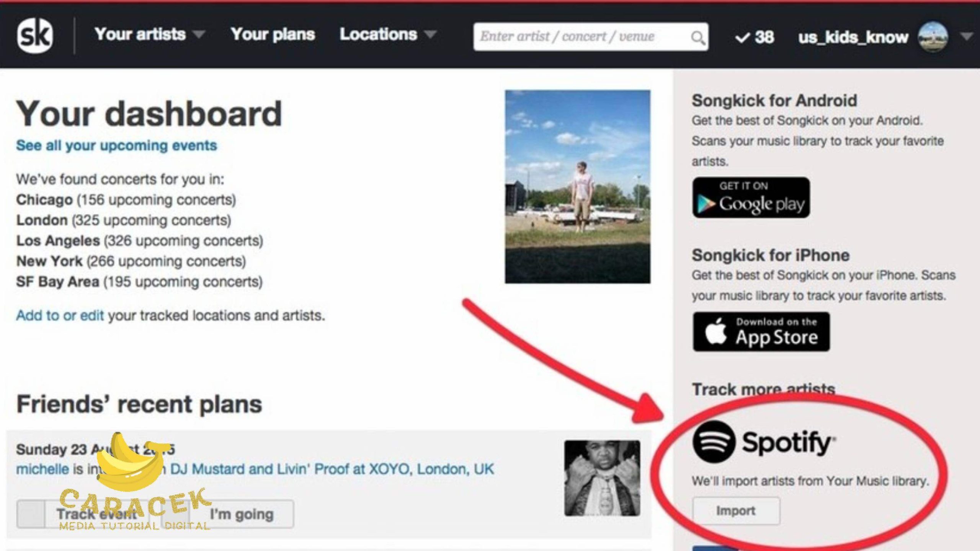This screenshot has height=551, width=980.
Task: Expand the Your artists dropdown
Action: tap(150, 34)
